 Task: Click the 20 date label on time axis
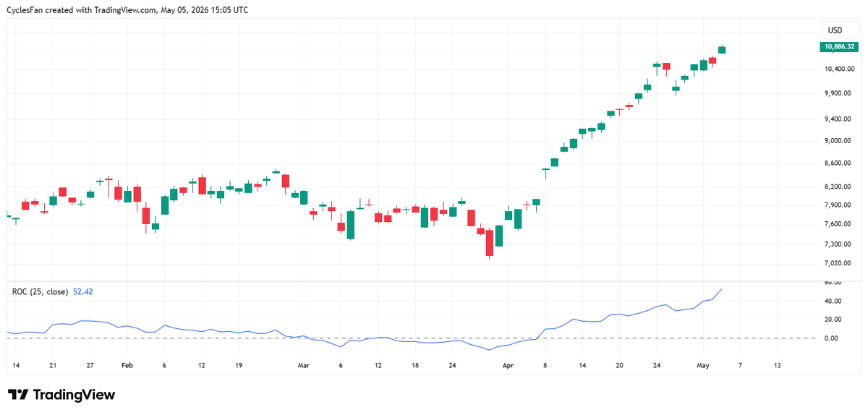click(x=619, y=366)
